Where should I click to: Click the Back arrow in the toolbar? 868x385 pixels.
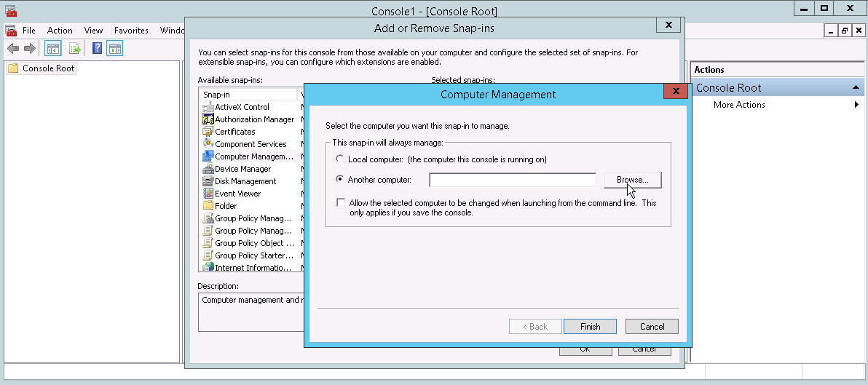click(x=13, y=49)
